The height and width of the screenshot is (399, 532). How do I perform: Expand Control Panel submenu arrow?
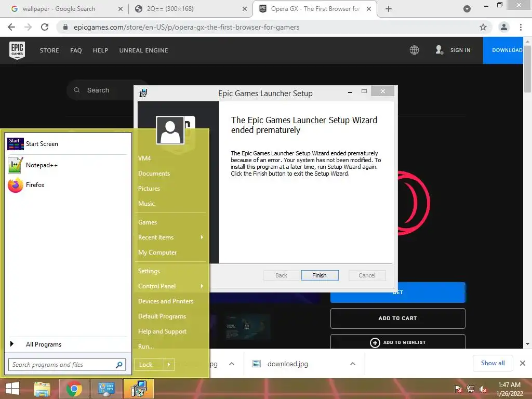coord(202,286)
